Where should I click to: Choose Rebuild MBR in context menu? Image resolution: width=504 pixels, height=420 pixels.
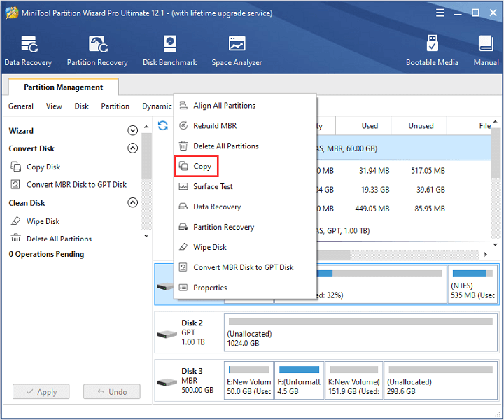coord(245,125)
